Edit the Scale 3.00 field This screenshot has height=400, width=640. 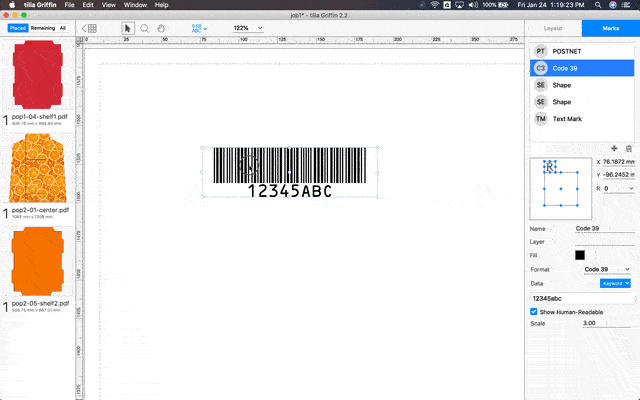(x=607, y=323)
